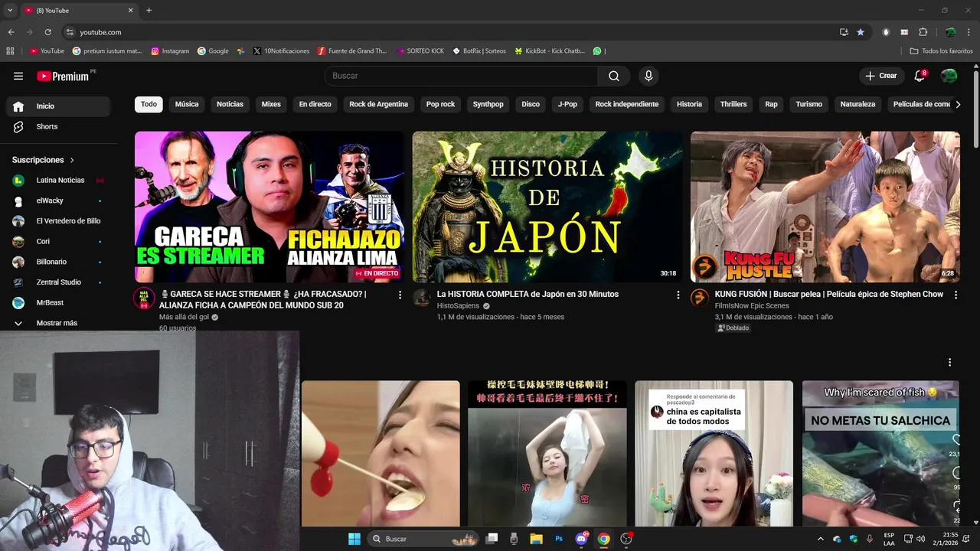Viewport: 980px width, 551px height.
Task: Go to Inicio in sidebar
Action: pos(58,106)
